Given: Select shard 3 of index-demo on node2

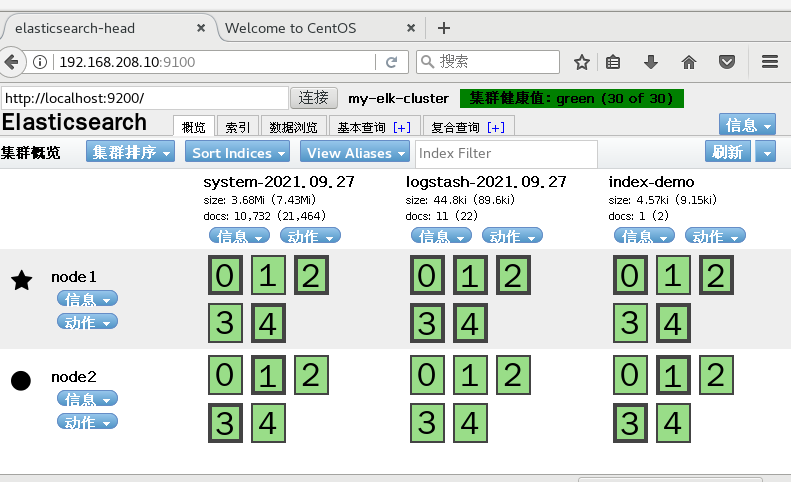Looking at the screenshot, I should tap(630, 423).
